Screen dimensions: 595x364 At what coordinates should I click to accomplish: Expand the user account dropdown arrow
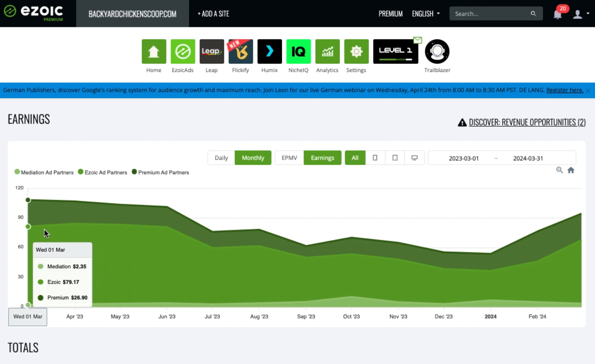coord(588,14)
